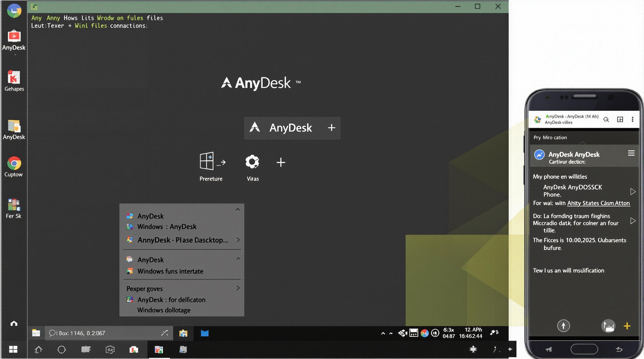Open the folder app icon in inner taskbar
Image resolution: width=644 pixels, height=359 pixels.
[183, 333]
